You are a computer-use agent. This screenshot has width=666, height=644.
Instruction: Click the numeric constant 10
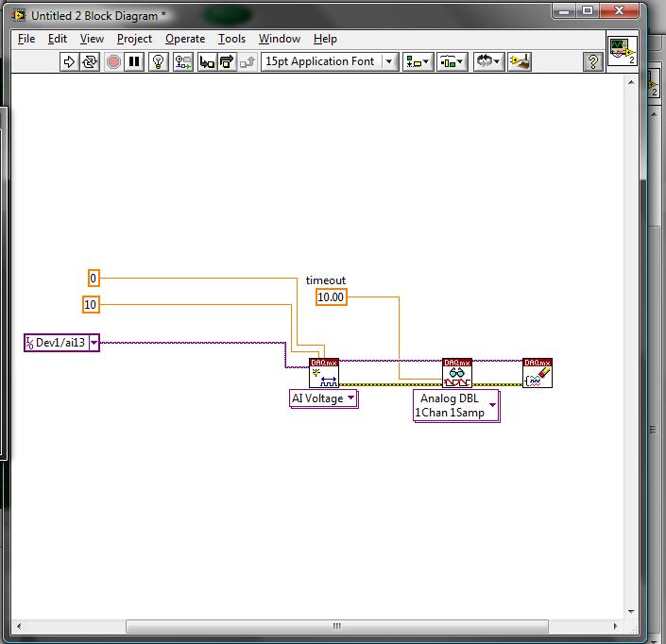tap(91, 304)
